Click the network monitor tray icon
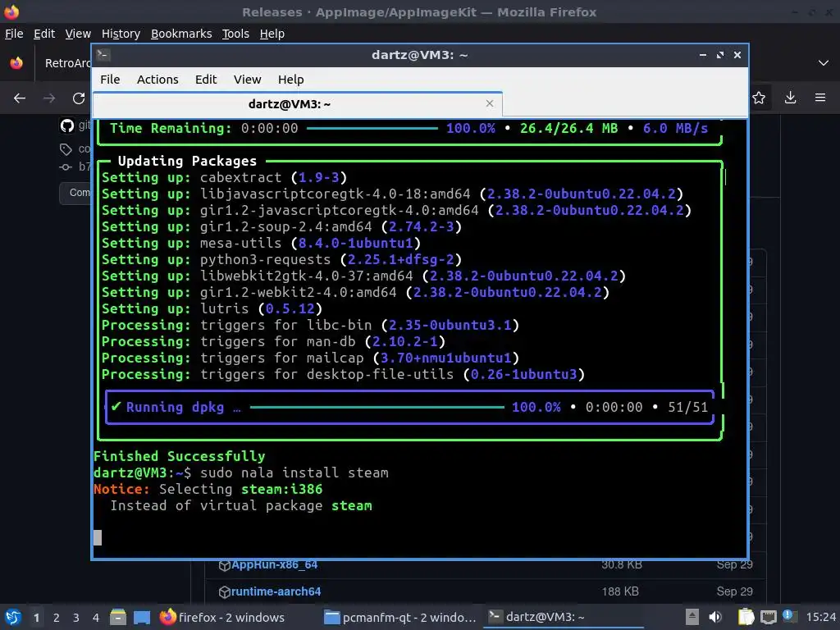 [768, 617]
